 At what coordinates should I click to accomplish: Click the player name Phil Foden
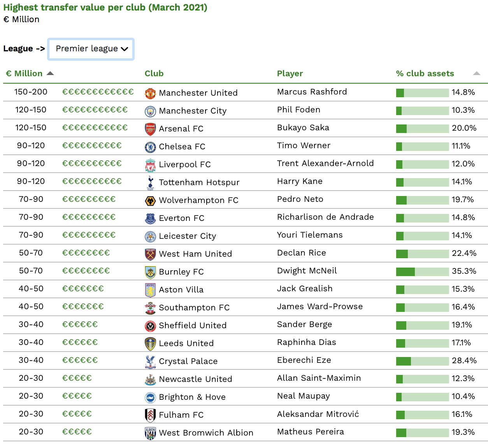point(298,110)
